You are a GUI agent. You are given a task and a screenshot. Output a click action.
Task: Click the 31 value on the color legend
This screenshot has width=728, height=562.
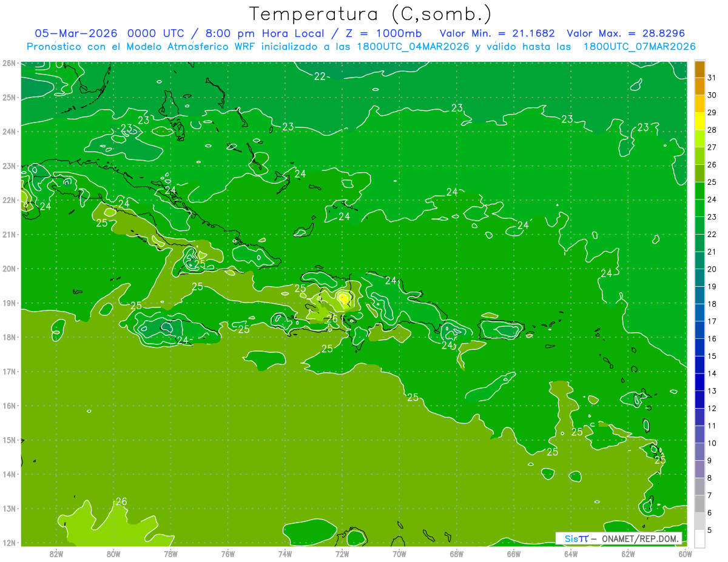[x=712, y=78]
